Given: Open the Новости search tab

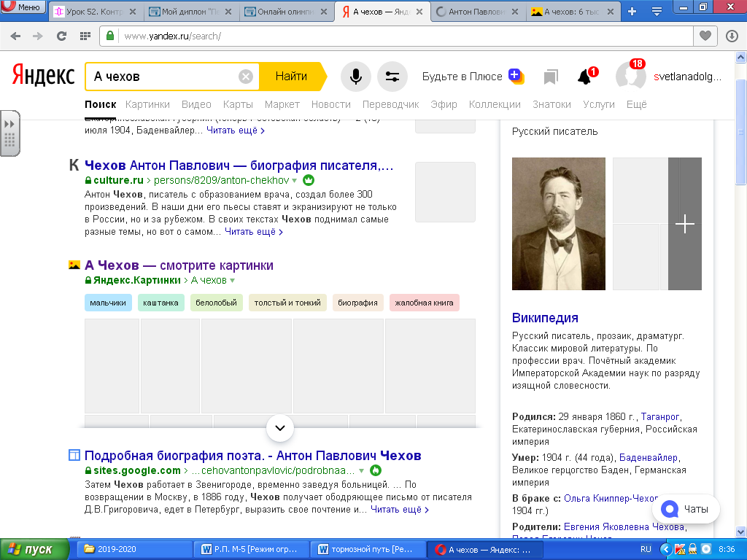Looking at the screenshot, I should 331,104.
